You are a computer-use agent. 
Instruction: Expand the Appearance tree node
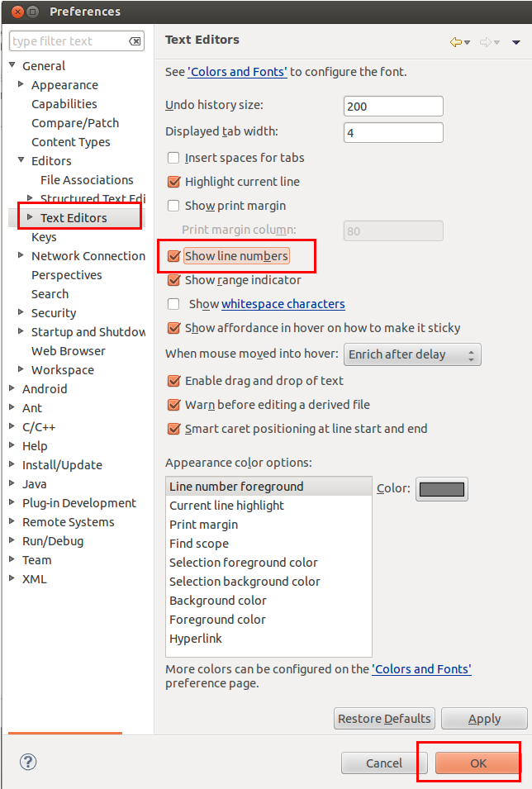click(21, 85)
